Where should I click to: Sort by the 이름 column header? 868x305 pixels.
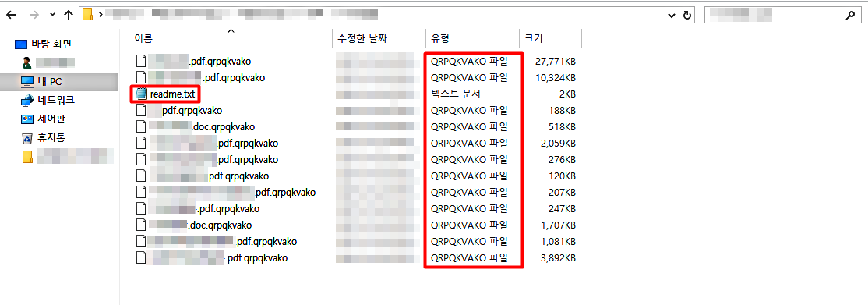[x=143, y=38]
